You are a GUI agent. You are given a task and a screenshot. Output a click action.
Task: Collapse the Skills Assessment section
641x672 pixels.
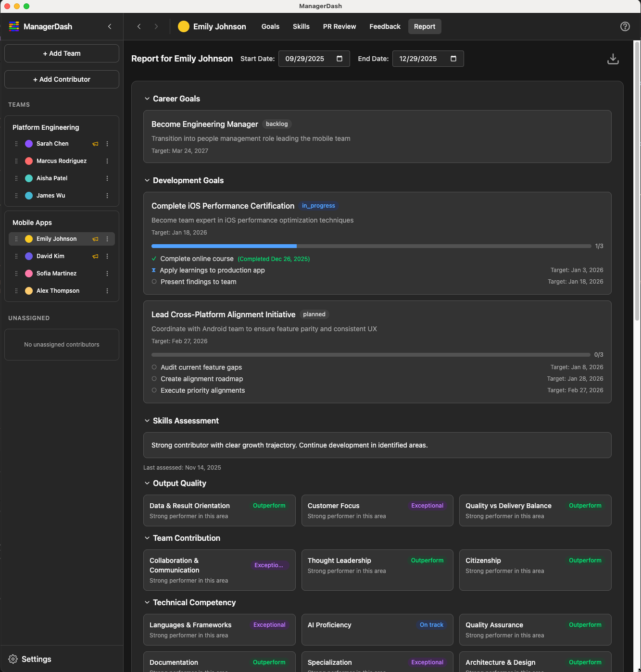[x=147, y=421]
